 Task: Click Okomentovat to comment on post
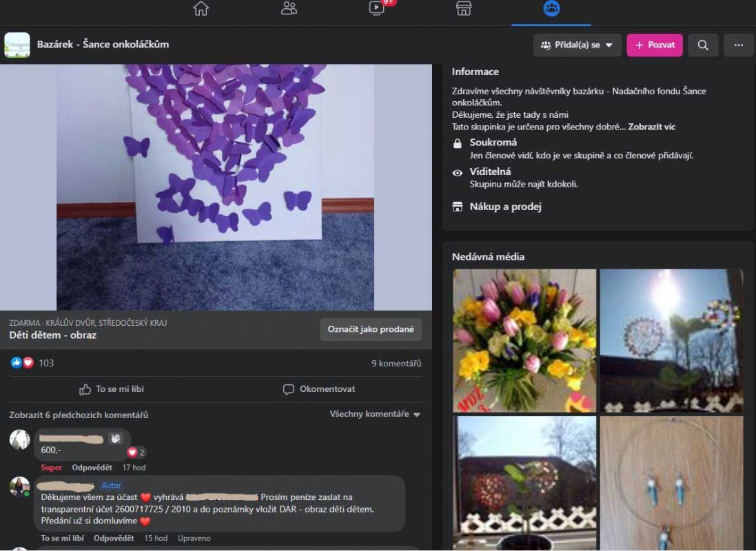point(319,389)
